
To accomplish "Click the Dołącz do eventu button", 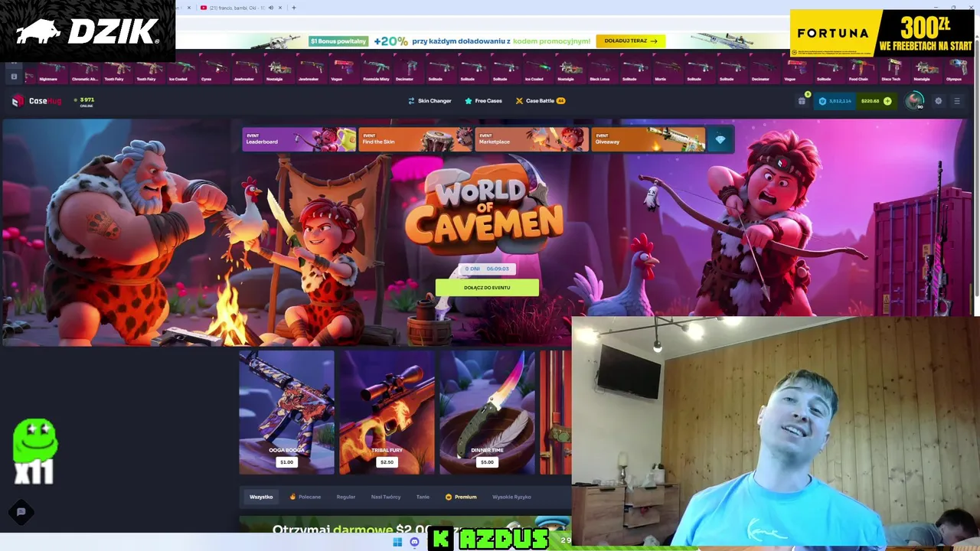I will (487, 288).
